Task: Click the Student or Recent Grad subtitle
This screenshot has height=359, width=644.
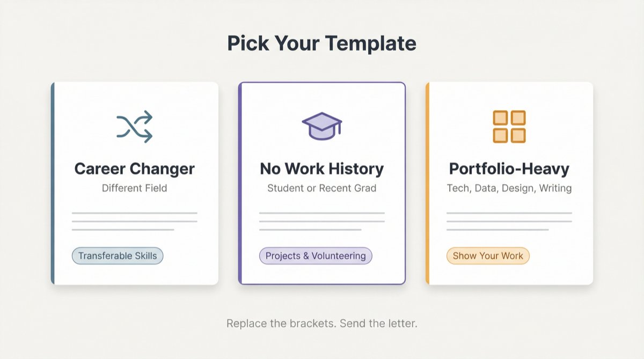Action: tap(323, 188)
